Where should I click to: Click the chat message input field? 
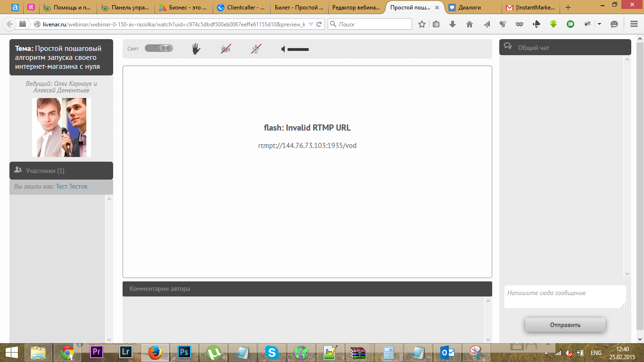[x=565, y=296]
